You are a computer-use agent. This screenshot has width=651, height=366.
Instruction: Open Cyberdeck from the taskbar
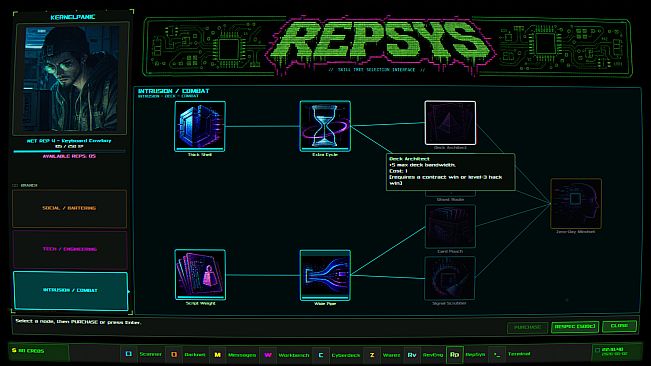[x=338, y=354]
